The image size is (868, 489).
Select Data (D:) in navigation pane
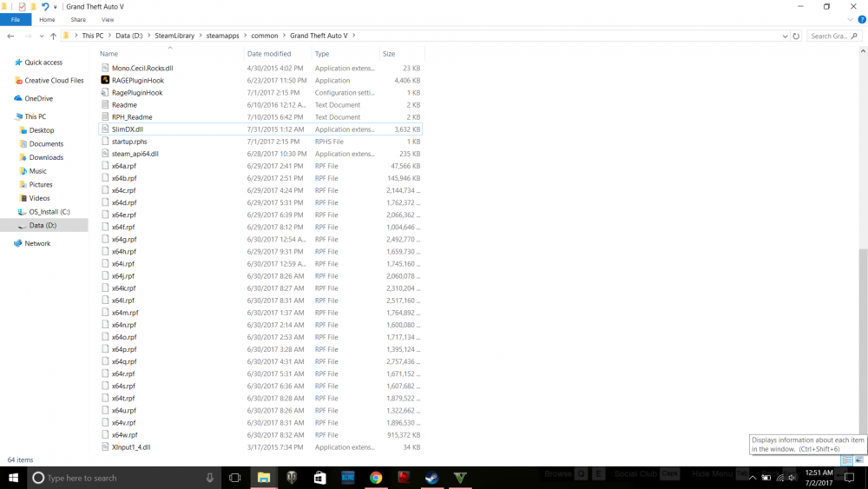pos(43,226)
